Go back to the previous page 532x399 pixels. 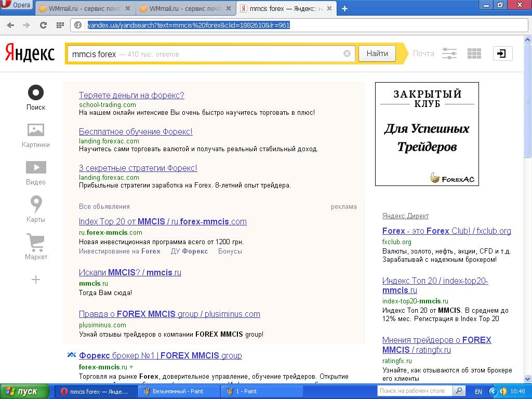click(10, 25)
